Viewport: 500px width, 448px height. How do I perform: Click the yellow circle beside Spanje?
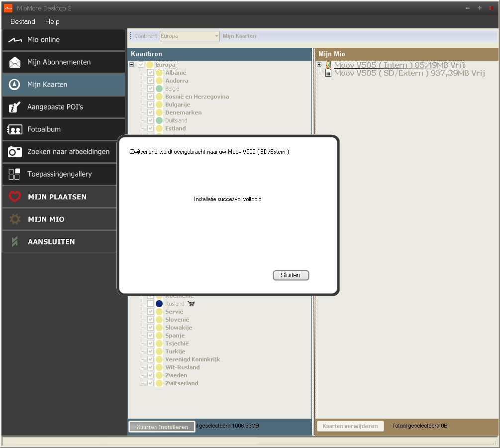(159, 336)
